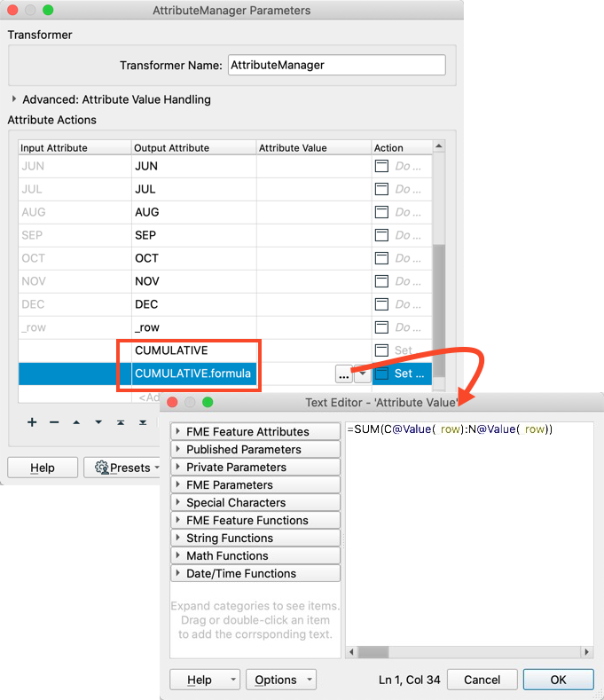Click the move-up arrow icon below attribute table

76,422
